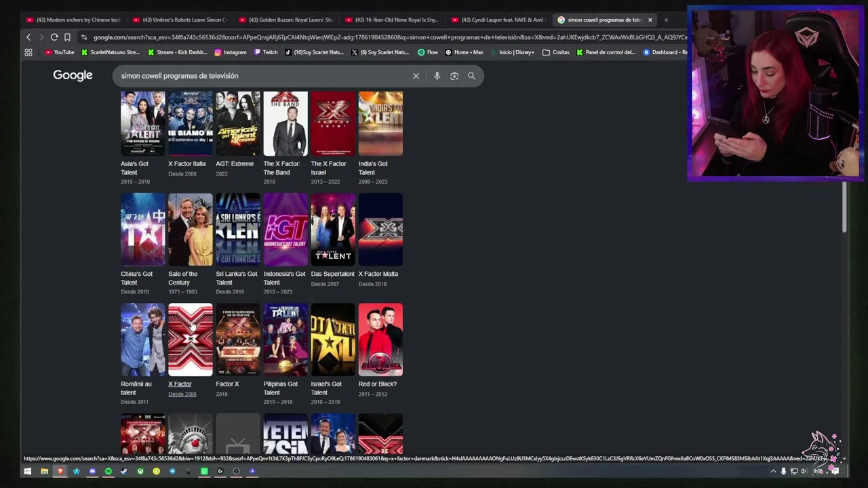Open the Xbox app on taskbar
The width and height of the screenshot is (868, 488).
click(x=140, y=471)
